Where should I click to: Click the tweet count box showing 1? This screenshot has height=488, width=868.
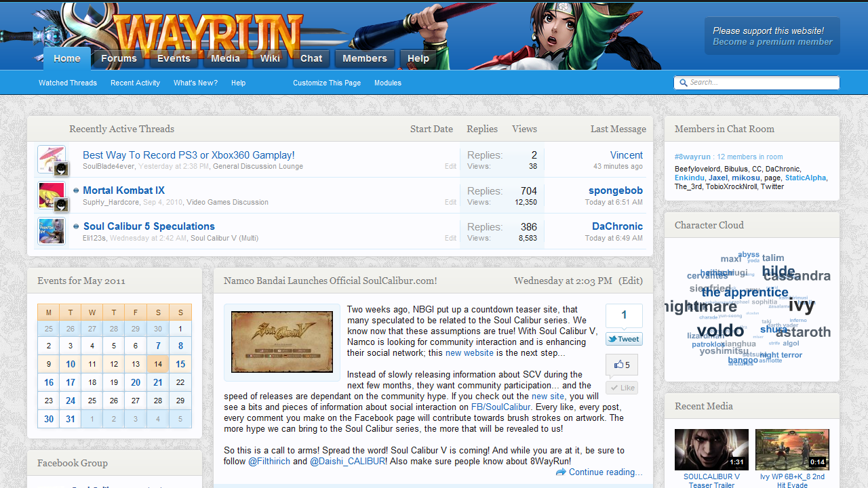click(x=624, y=315)
